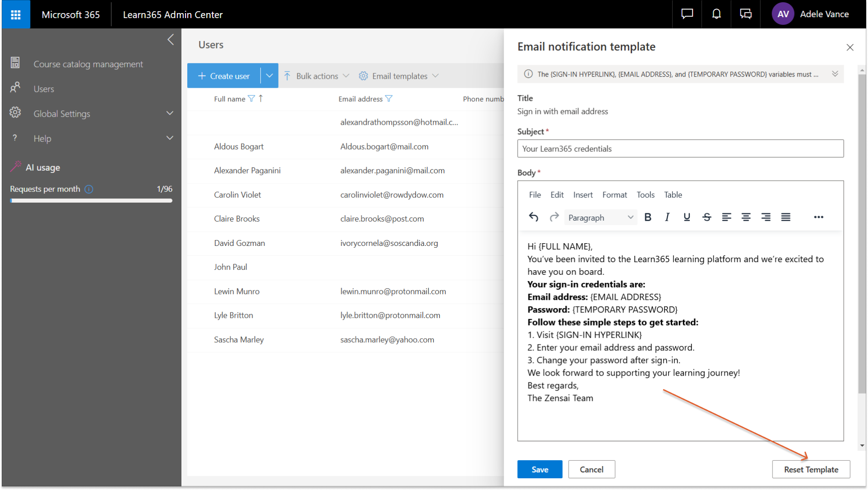Open the Edit menu in editor
The height and width of the screenshot is (490, 868).
coord(557,195)
